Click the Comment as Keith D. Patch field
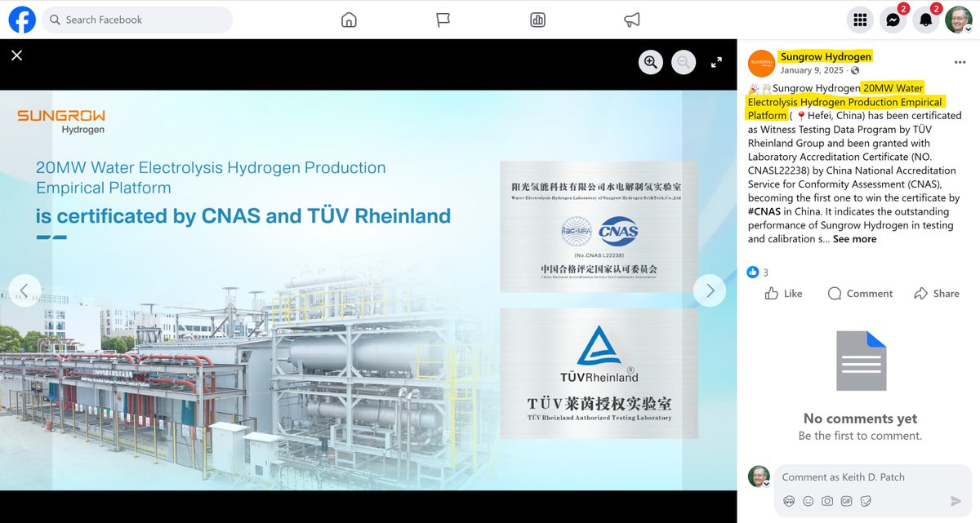The width and height of the screenshot is (980, 523). pyautogui.click(x=871, y=477)
